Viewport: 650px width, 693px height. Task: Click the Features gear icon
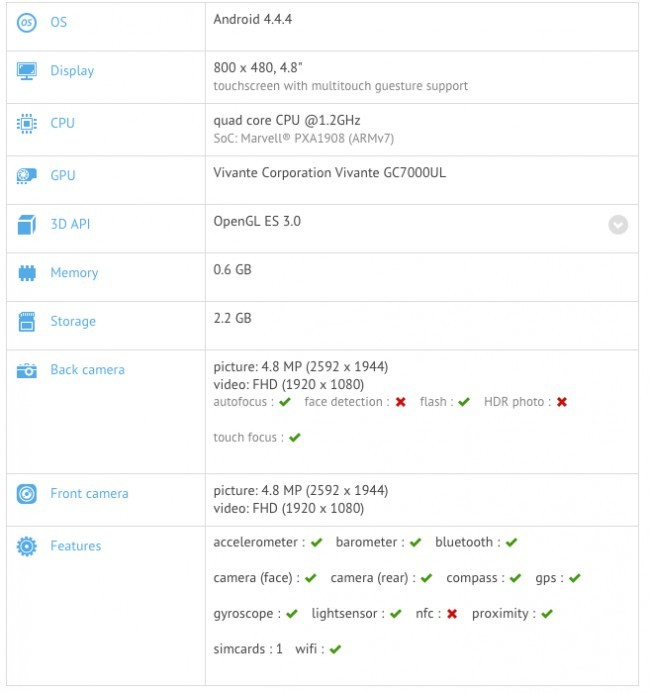(x=27, y=546)
